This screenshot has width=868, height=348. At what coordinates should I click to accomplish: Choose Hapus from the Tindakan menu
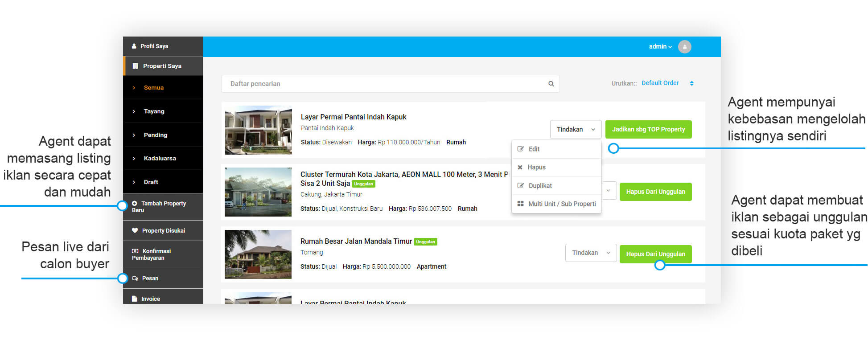click(556, 167)
